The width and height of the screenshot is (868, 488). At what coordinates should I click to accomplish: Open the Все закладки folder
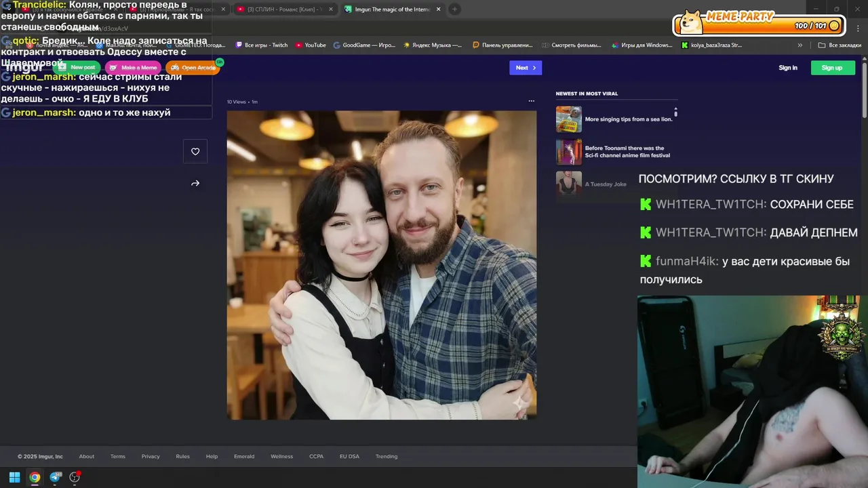[x=840, y=45]
